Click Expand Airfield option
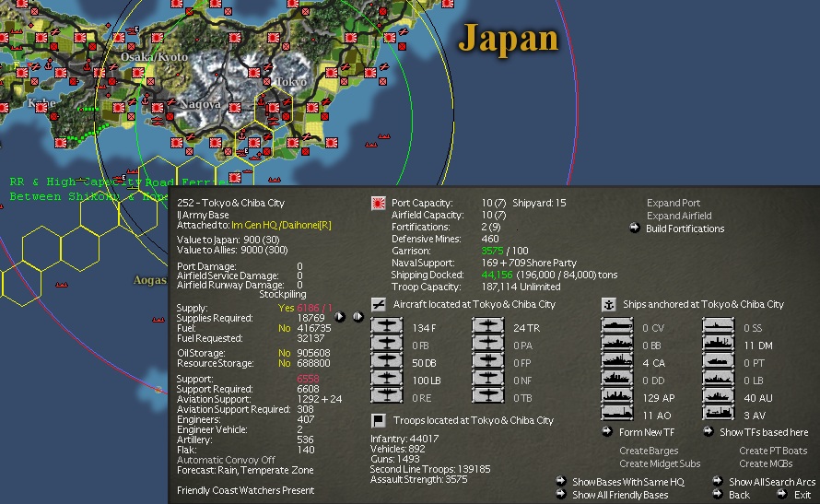Screen dimensions: 820x504 point(679,216)
